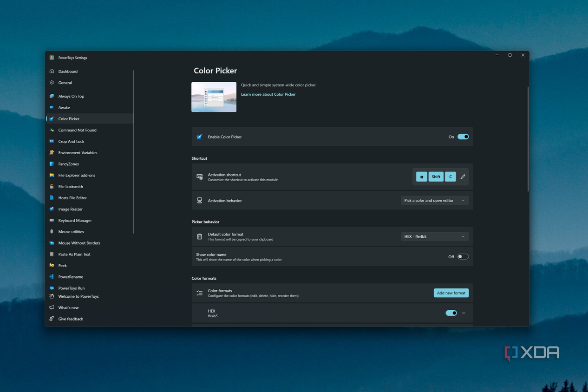Click the What's new megaphone icon

[52, 307]
